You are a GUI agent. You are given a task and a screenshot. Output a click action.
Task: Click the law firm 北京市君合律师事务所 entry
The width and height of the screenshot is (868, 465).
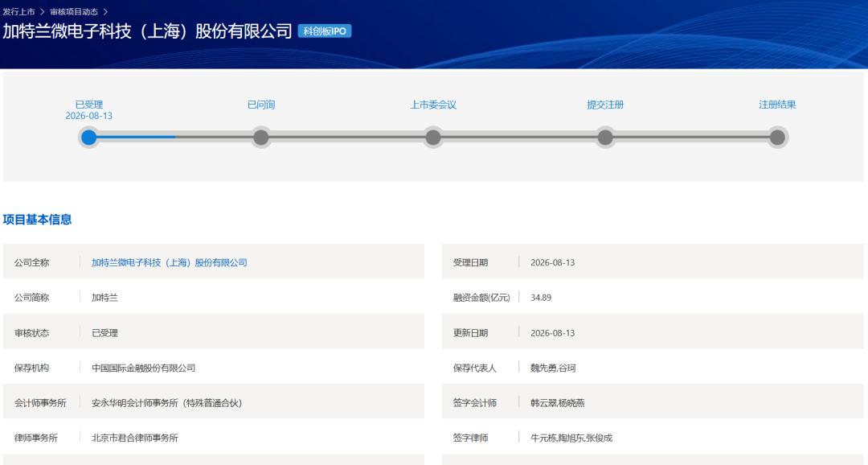point(134,438)
